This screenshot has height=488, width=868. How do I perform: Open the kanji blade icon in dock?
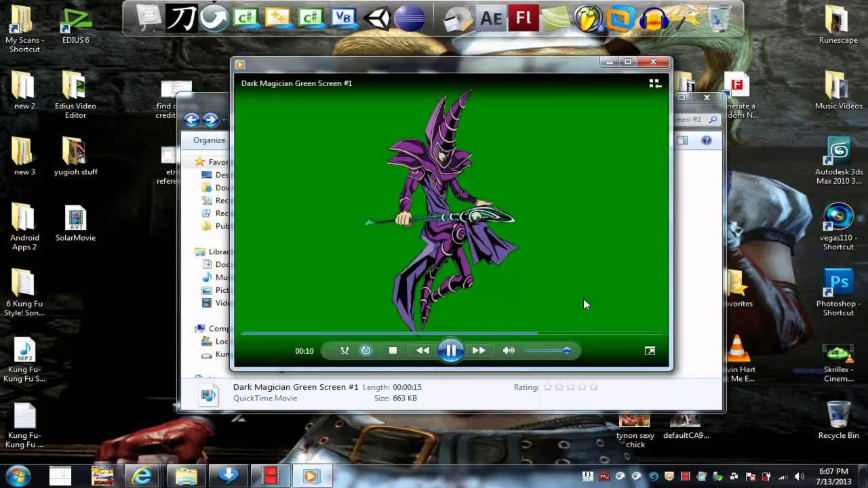click(181, 18)
